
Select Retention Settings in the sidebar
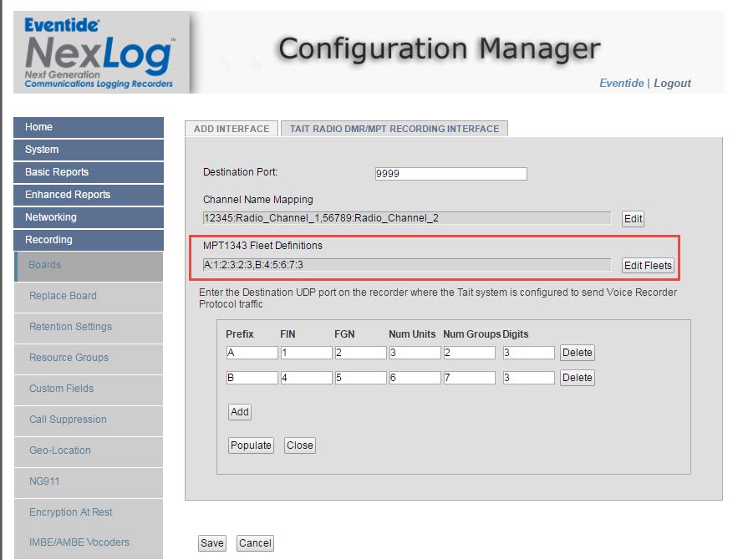(x=70, y=327)
